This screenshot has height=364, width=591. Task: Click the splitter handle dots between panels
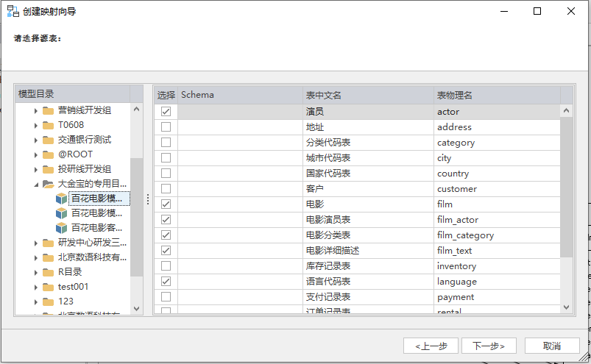(148, 199)
